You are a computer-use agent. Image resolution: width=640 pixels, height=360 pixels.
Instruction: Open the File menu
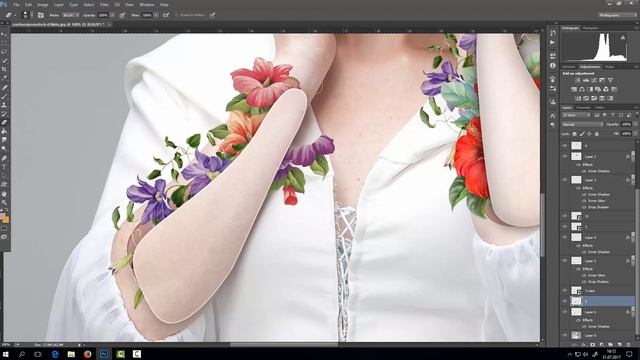point(16,4)
